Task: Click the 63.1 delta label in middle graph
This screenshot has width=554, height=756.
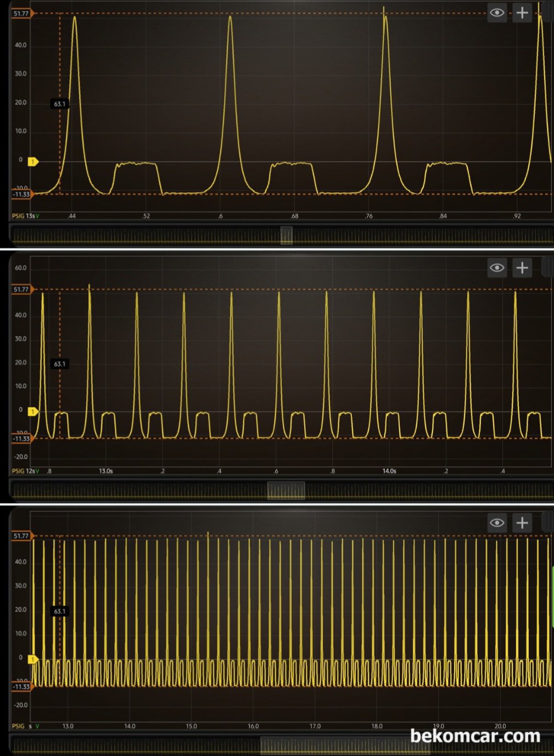Action: click(59, 364)
